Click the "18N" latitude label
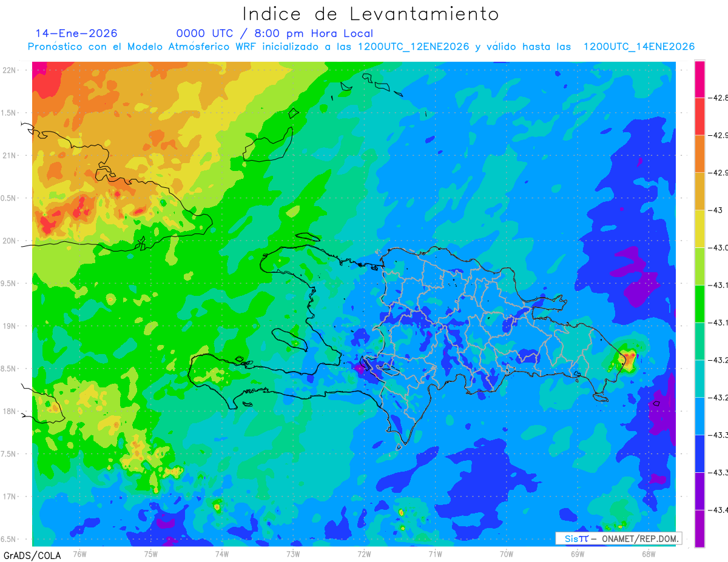The width and height of the screenshot is (728, 562). click(10, 411)
